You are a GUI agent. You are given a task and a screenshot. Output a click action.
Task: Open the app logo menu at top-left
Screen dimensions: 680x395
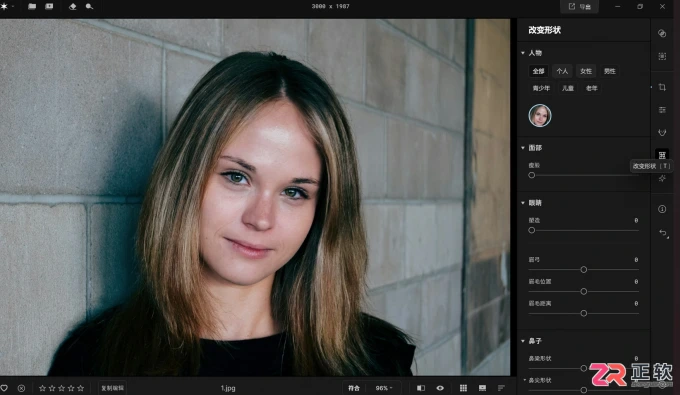(4, 7)
